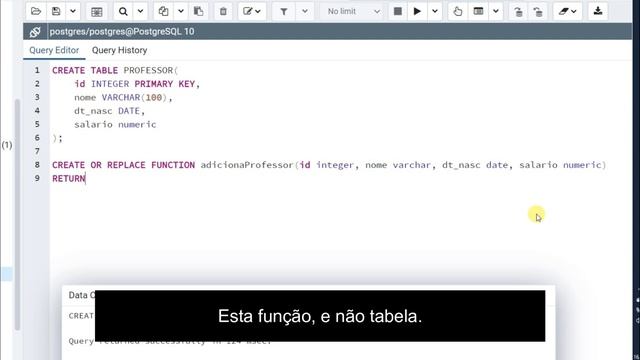Expand the save options dropdown arrow
Image resolution: width=640 pixels, height=360 pixels.
coord(73,11)
